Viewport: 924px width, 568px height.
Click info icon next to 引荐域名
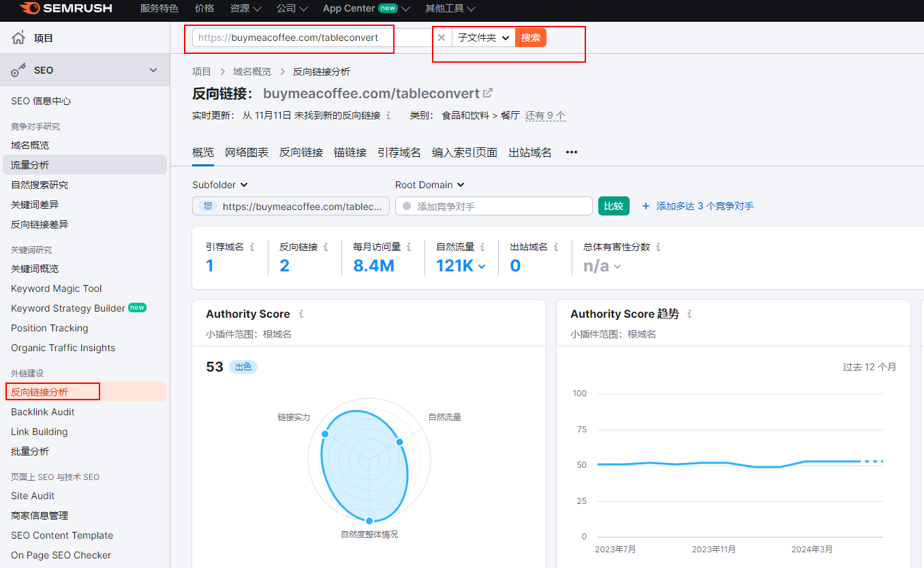252,247
